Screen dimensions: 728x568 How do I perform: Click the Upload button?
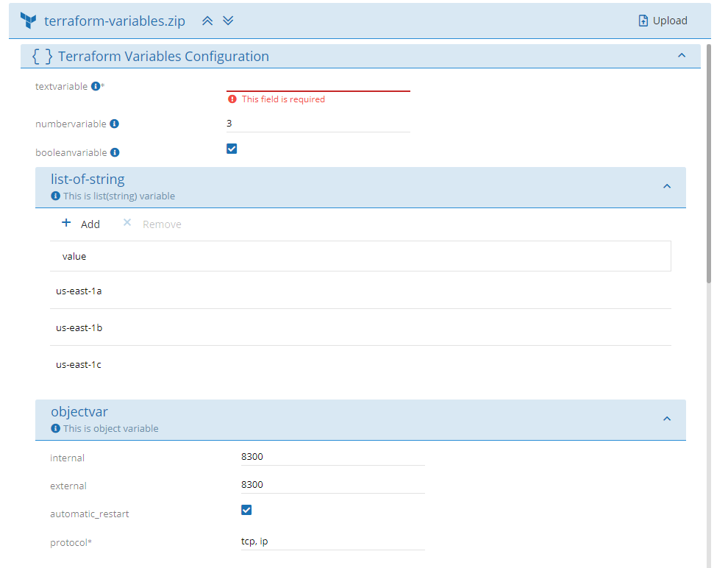(x=663, y=21)
